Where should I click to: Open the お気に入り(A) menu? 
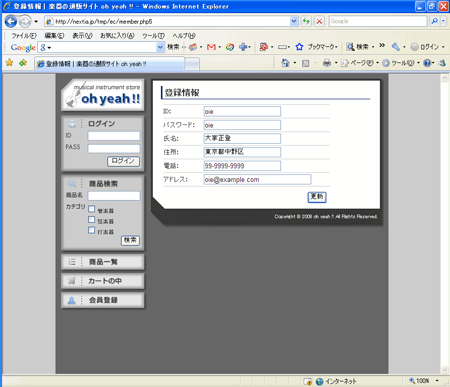[117, 36]
